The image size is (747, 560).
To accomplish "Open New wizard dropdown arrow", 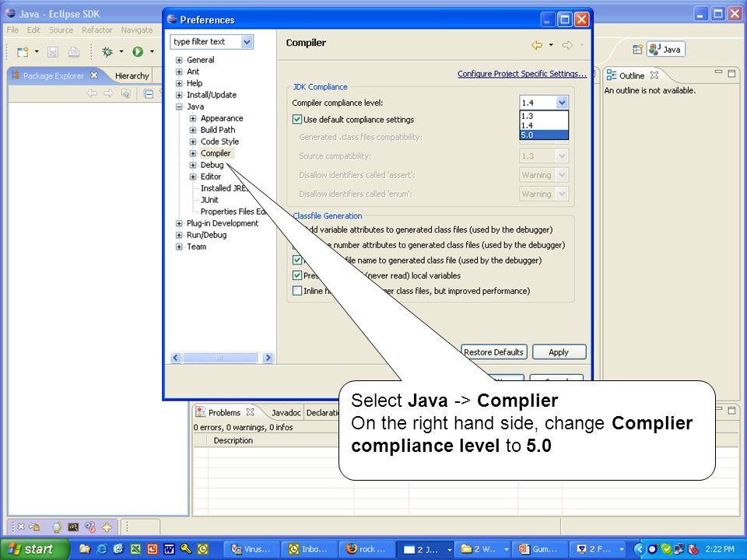I will coord(37,51).
